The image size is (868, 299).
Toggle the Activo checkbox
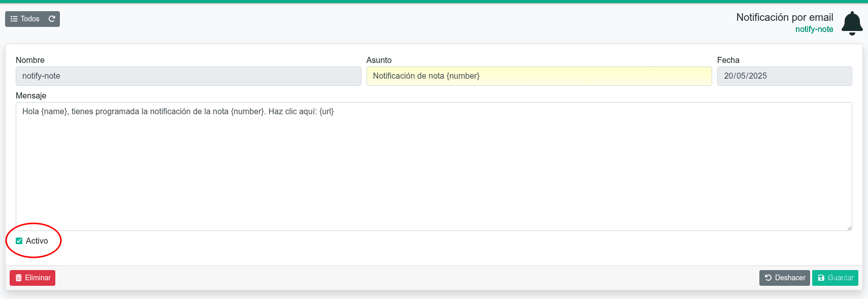(19, 241)
